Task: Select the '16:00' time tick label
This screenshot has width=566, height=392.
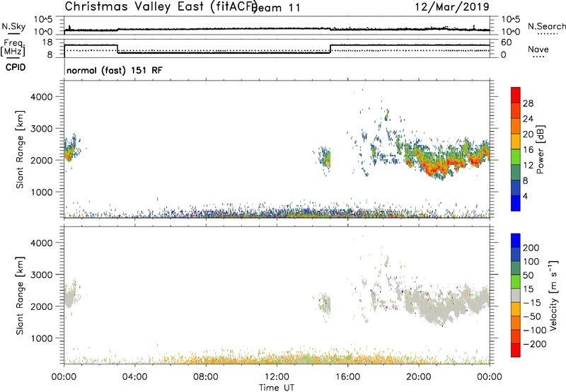Action: (x=347, y=377)
